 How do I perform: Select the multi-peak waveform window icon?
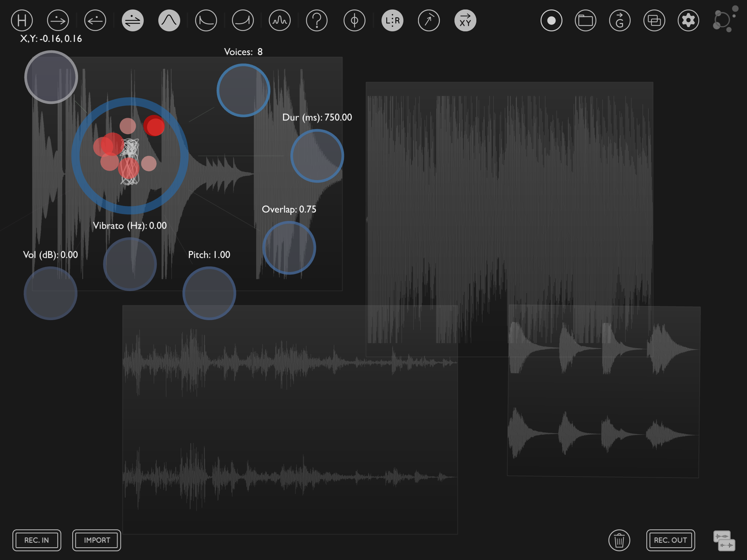pyautogui.click(x=280, y=20)
